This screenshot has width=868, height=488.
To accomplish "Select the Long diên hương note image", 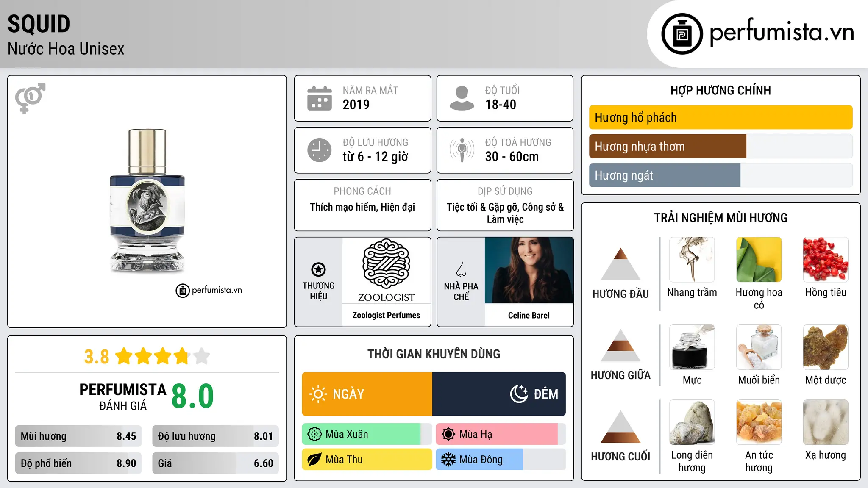I will 692,422.
